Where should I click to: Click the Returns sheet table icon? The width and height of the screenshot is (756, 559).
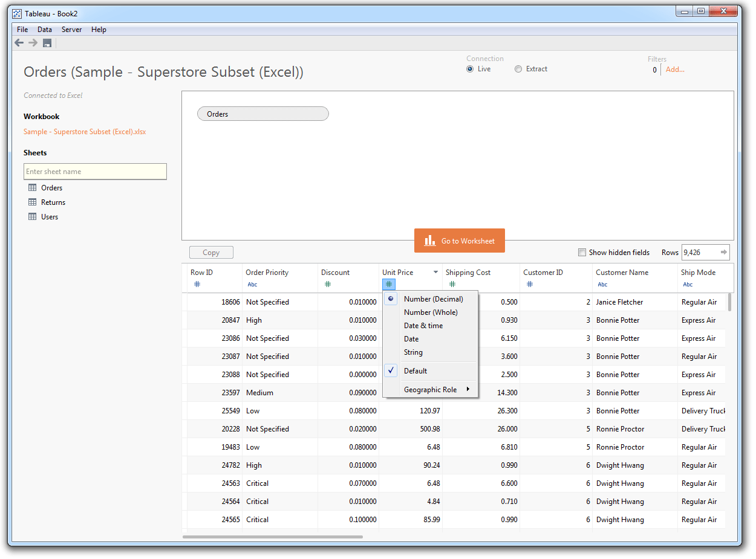tap(33, 202)
